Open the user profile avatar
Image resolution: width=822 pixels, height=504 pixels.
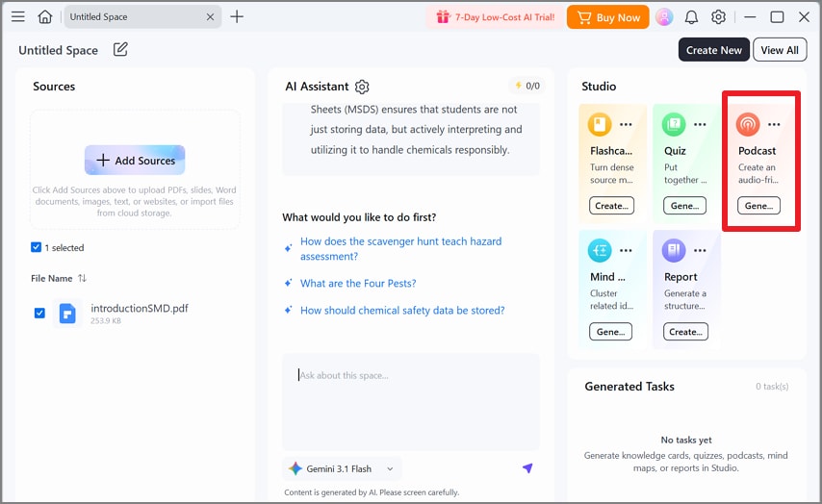[x=664, y=16]
